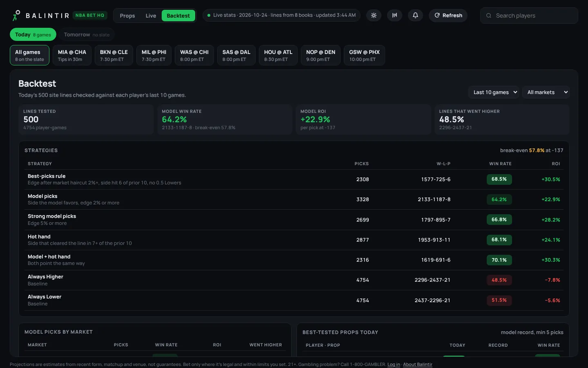
Task: Click the magnifier icon in search box
Action: (489, 16)
